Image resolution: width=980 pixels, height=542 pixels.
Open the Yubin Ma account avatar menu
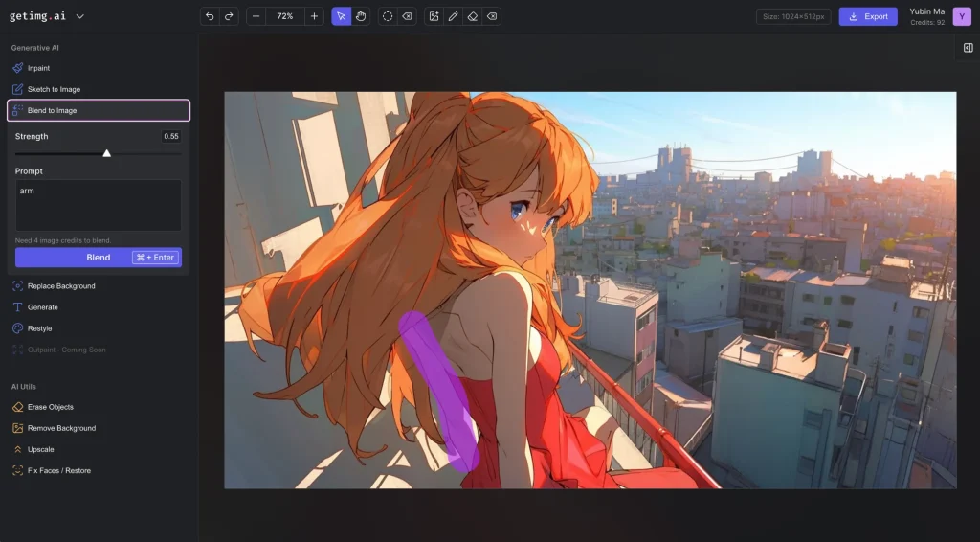click(x=962, y=16)
